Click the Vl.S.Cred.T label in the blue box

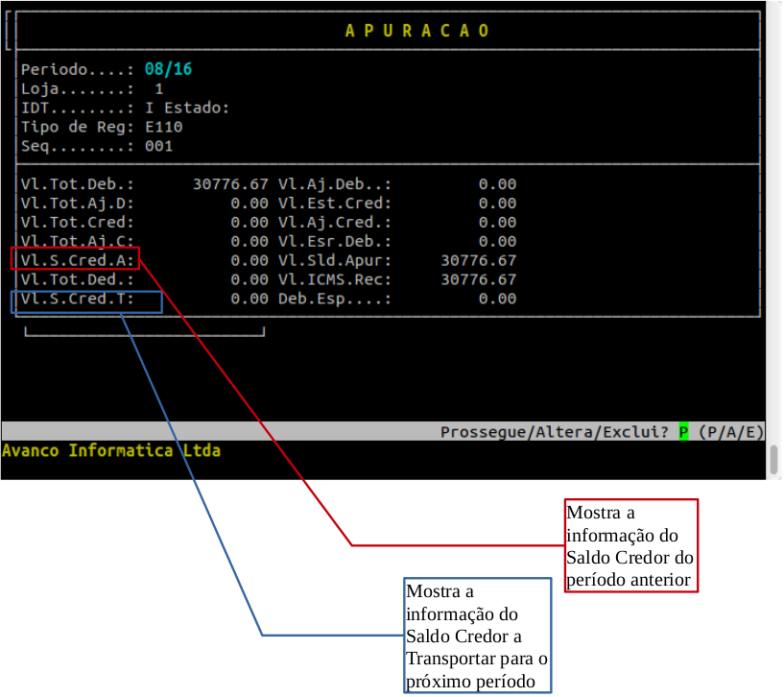(77, 300)
